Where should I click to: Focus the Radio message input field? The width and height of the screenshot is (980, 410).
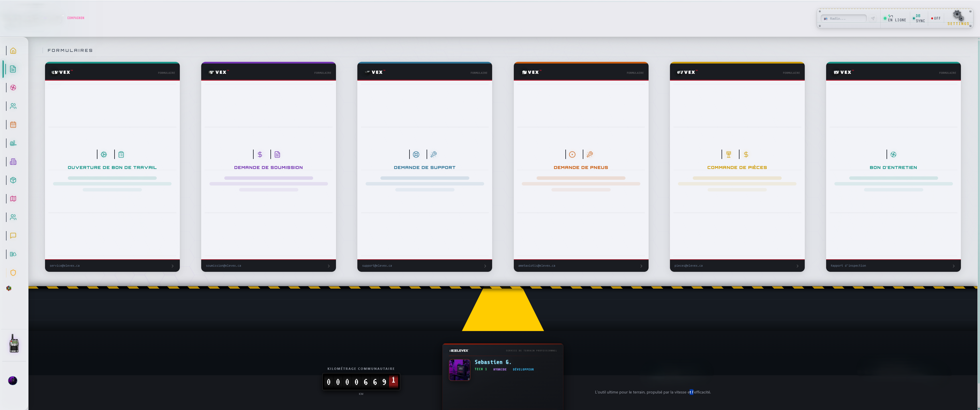click(x=844, y=18)
